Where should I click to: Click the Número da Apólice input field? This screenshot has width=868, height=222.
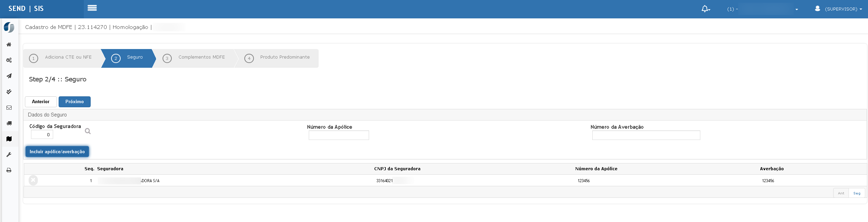pyautogui.click(x=339, y=135)
